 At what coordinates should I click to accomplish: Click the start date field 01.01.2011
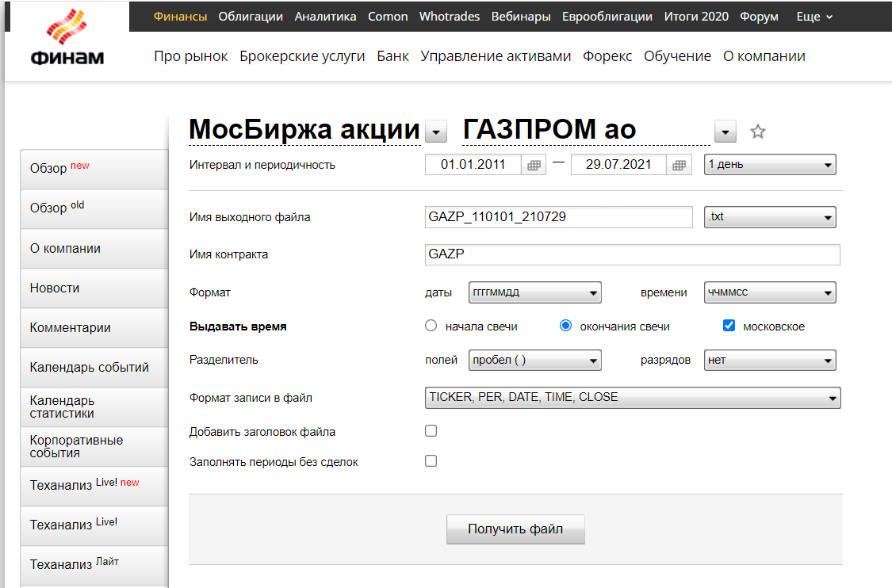[x=473, y=165]
